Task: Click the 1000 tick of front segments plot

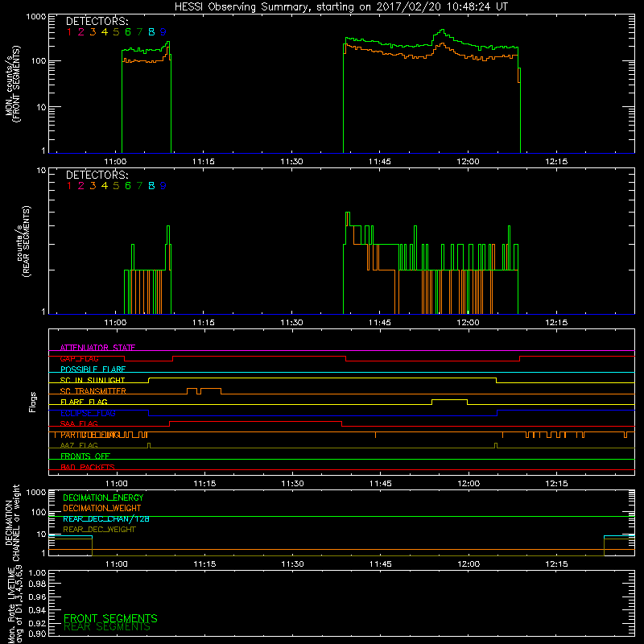Action: coord(36,17)
